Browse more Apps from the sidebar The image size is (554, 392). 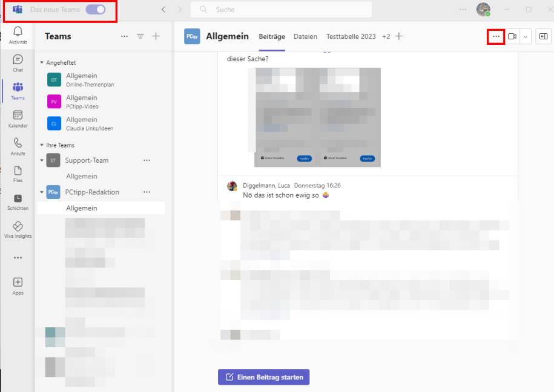coord(18,284)
